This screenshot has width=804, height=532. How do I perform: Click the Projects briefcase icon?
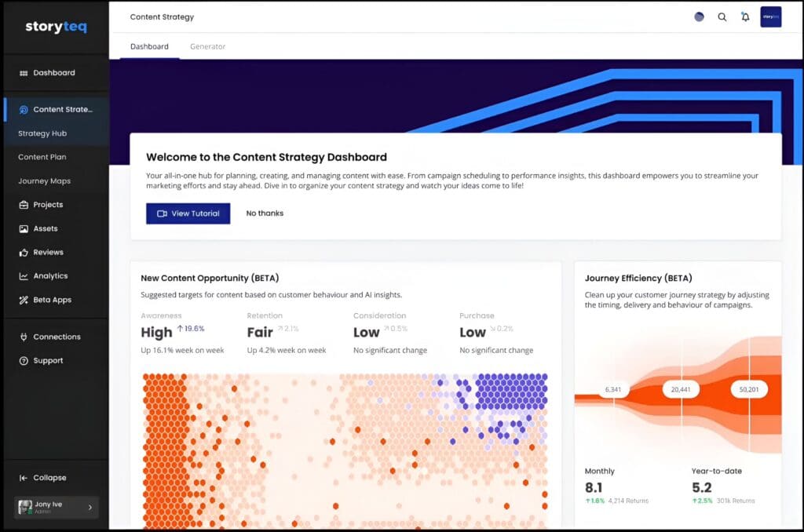(24, 205)
